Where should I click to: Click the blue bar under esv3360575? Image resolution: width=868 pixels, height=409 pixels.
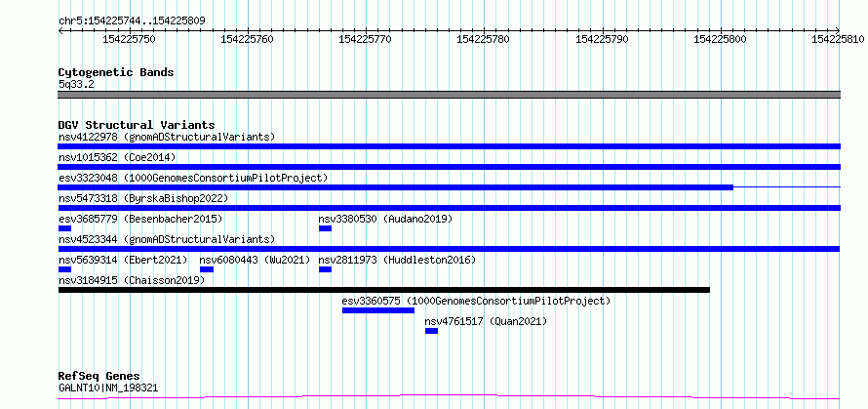coord(378,310)
